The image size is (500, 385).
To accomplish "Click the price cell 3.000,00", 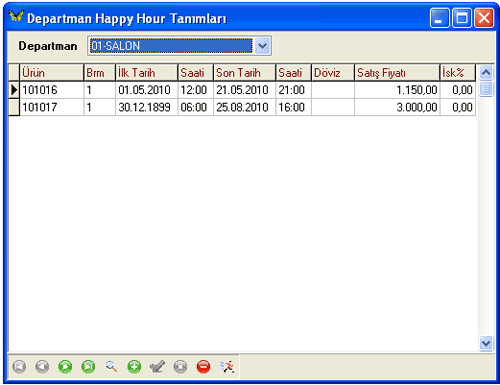I will click(397, 107).
